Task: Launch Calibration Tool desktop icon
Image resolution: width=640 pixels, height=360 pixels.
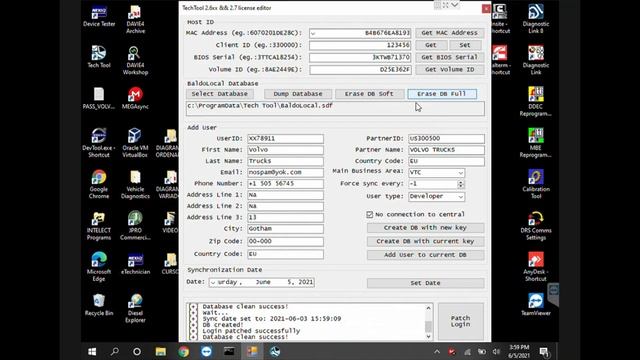Action: click(536, 184)
